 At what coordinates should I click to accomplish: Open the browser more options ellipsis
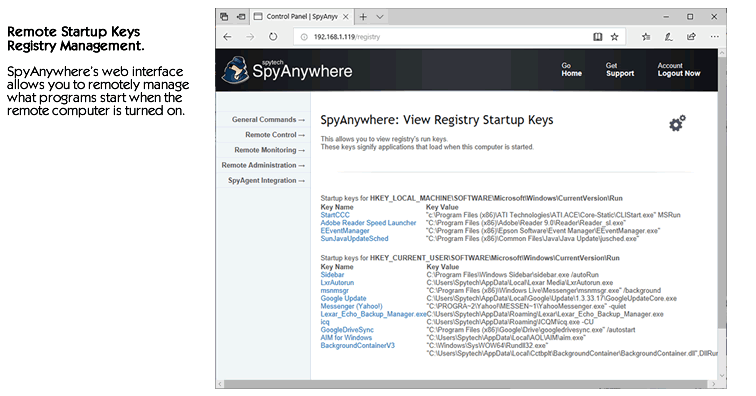[x=714, y=37]
